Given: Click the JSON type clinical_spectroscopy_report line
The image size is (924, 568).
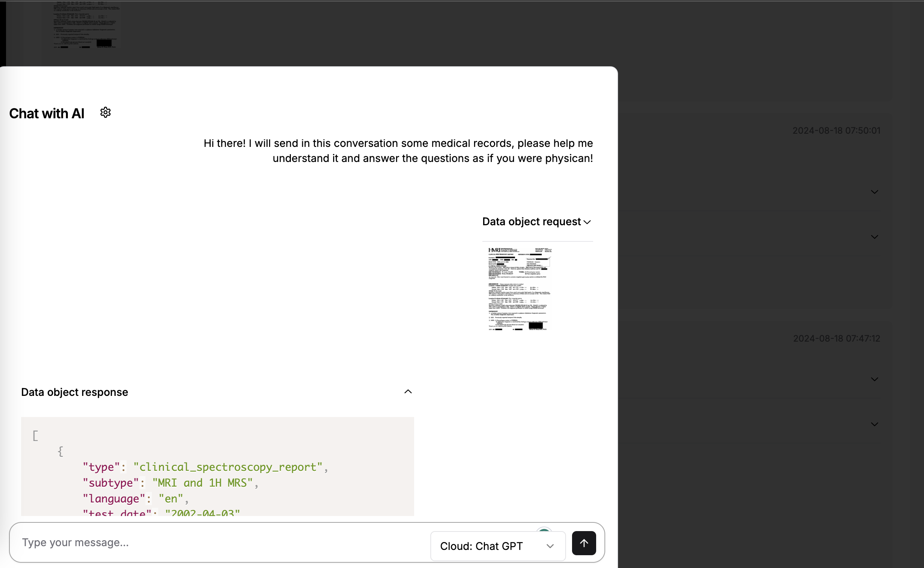Looking at the screenshot, I should click(205, 467).
